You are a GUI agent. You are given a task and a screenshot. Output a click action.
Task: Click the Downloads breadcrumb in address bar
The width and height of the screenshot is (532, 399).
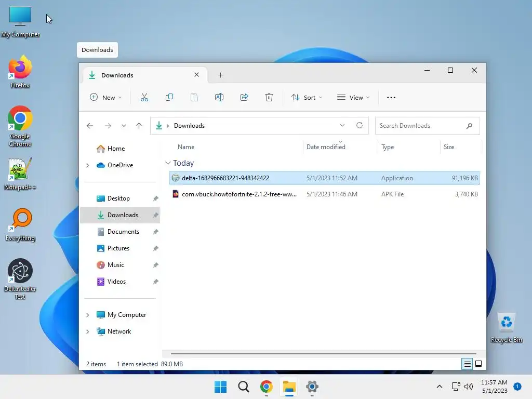pos(189,126)
